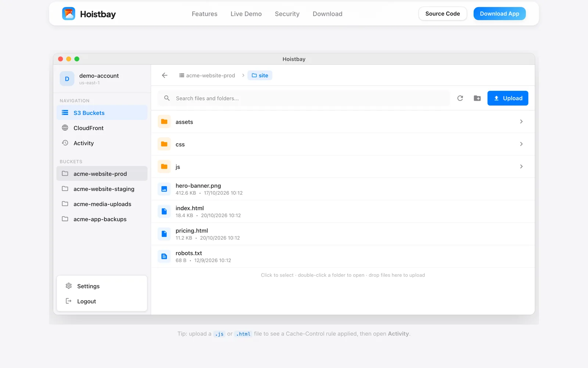Click the Logout exit icon
The image size is (588, 368).
pos(69,301)
